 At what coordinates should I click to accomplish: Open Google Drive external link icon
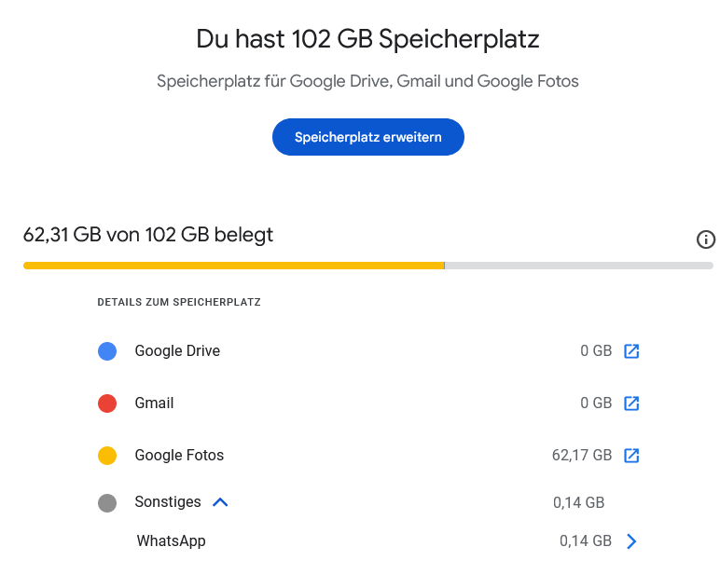[631, 351]
